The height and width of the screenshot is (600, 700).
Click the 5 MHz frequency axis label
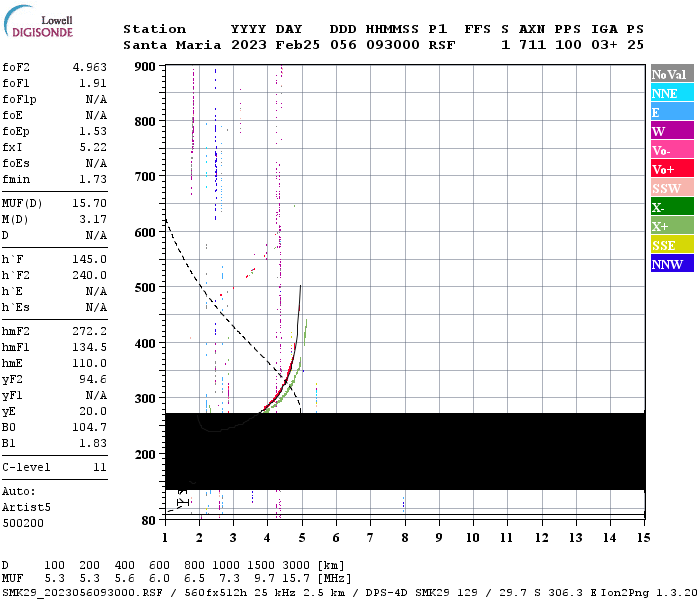[x=302, y=538]
